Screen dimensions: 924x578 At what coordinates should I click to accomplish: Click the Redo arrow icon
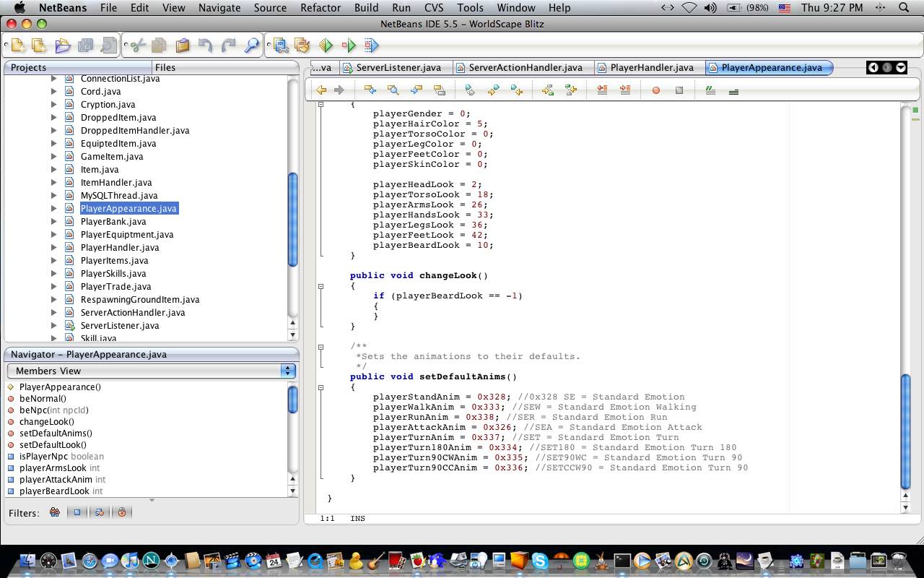(x=228, y=46)
